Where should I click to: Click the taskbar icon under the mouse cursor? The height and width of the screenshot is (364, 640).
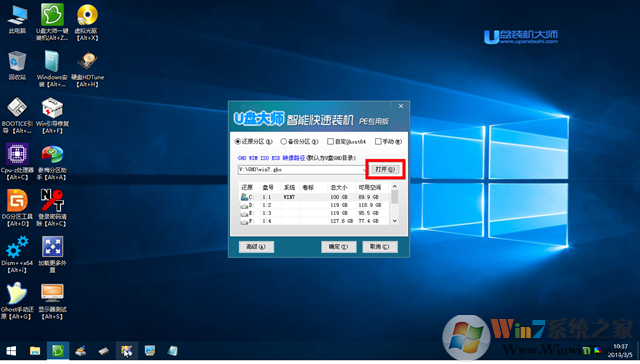coord(127,351)
